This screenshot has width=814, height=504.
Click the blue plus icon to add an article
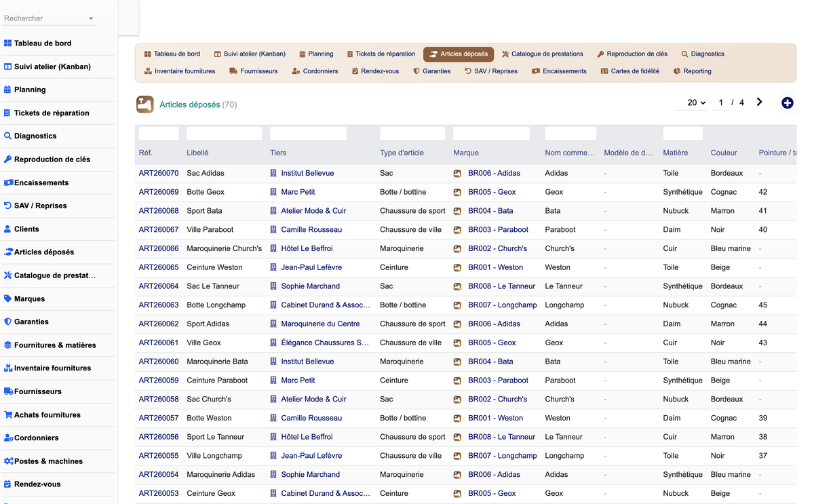pyautogui.click(x=787, y=103)
